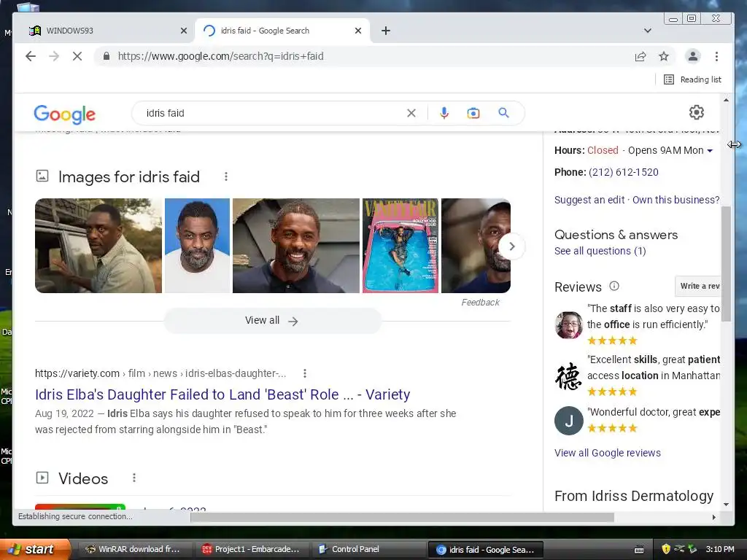747x560 pixels.
Task: Bookmark this page with the star icon
Action: pos(664,56)
